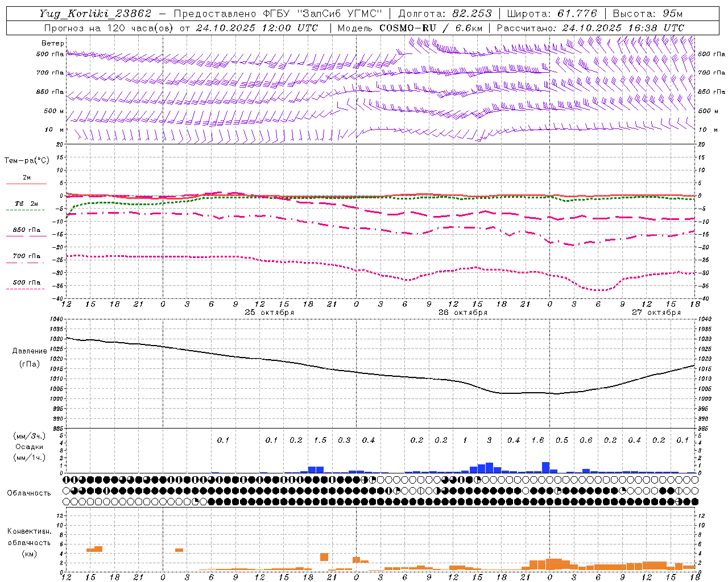Click the '700 гПа' temperature legend label

click(x=27, y=256)
